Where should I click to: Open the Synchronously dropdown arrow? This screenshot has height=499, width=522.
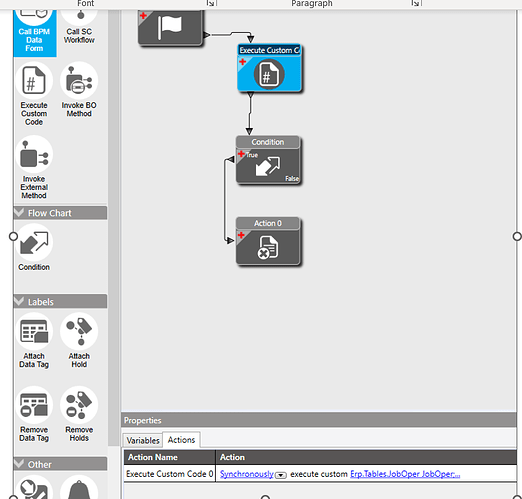click(281, 475)
